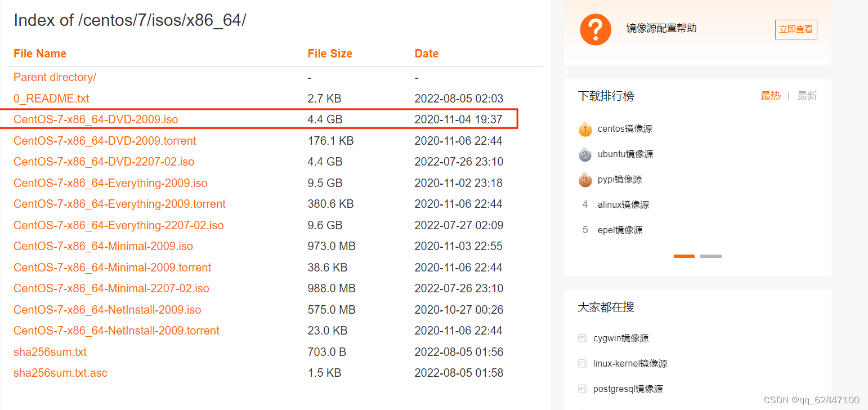Open the sha256sum.txt.asc file
Image resolution: width=868 pixels, height=410 pixels.
pos(60,373)
